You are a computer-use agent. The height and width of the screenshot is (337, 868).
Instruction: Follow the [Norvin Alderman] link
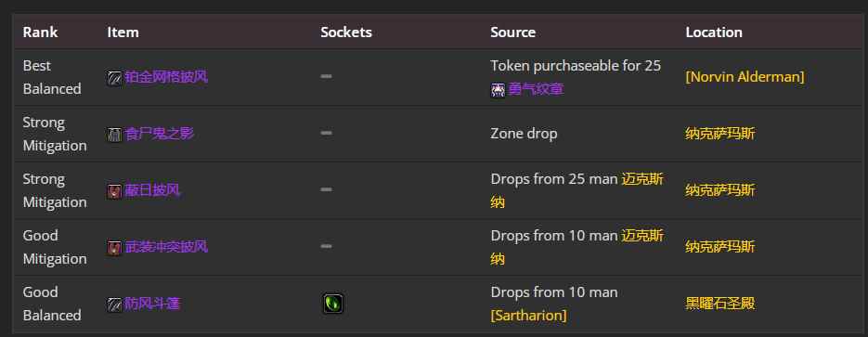[x=745, y=77]
